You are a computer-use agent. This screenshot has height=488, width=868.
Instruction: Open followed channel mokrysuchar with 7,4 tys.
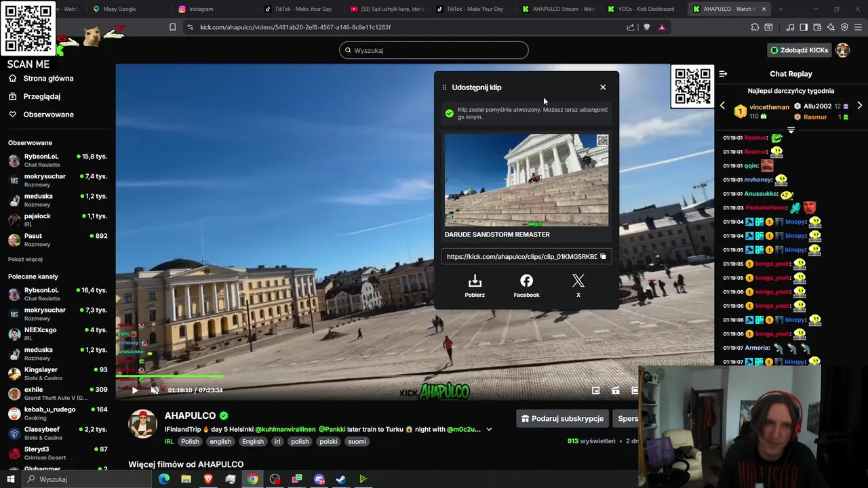click(x=58, y=180)
